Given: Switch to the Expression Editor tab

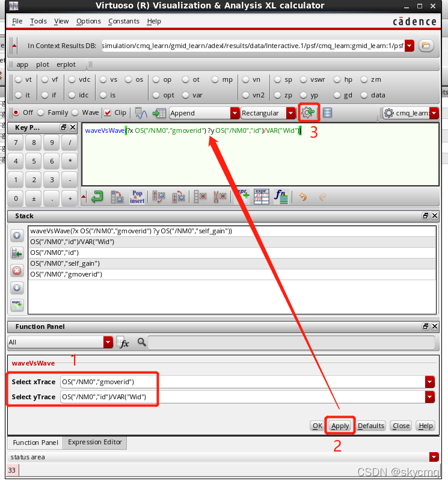Looking at the screenshot, I should [x=95, y=443].
